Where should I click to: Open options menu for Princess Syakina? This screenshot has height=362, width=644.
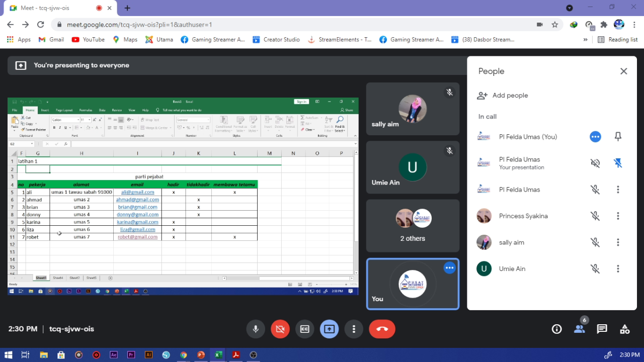coord(618,216)
